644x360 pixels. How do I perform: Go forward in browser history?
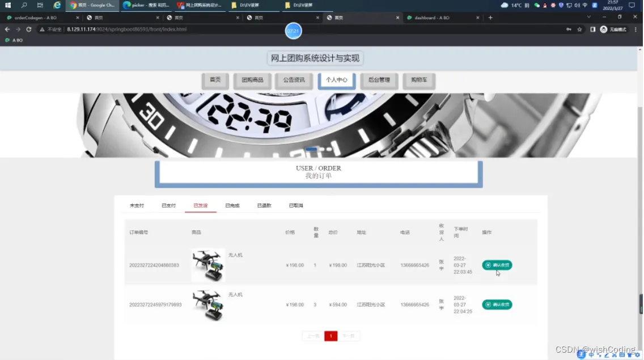18,29
